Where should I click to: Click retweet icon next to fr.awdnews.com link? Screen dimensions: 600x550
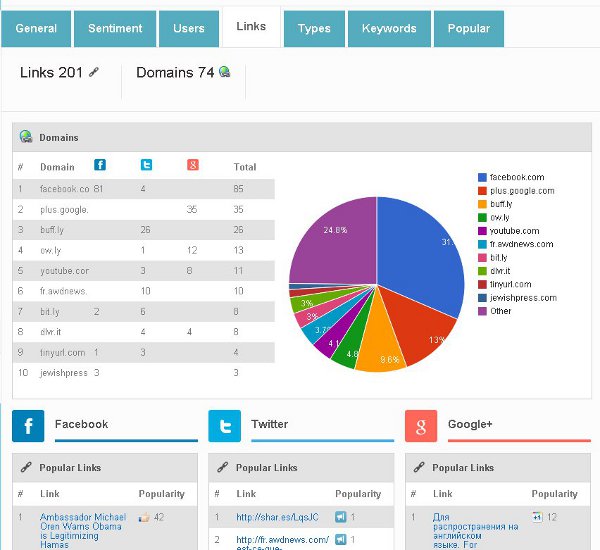tap(340, 540)
